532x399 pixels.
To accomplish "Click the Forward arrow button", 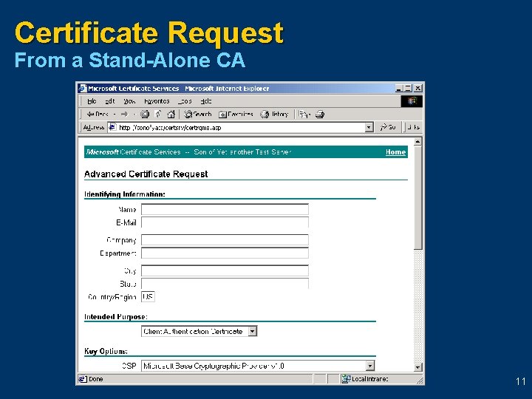I will pos(125,115).
